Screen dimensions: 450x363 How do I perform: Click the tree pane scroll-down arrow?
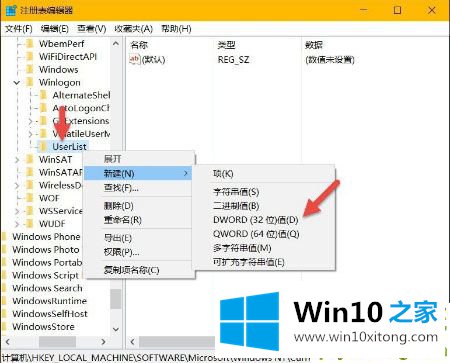click(x=116, y=329)
